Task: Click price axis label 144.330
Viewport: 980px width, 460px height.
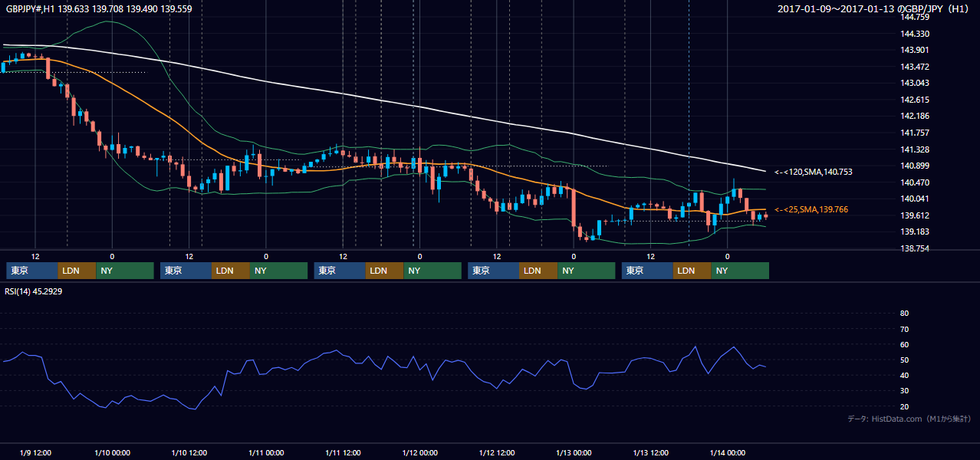Action: coord(915,34)
